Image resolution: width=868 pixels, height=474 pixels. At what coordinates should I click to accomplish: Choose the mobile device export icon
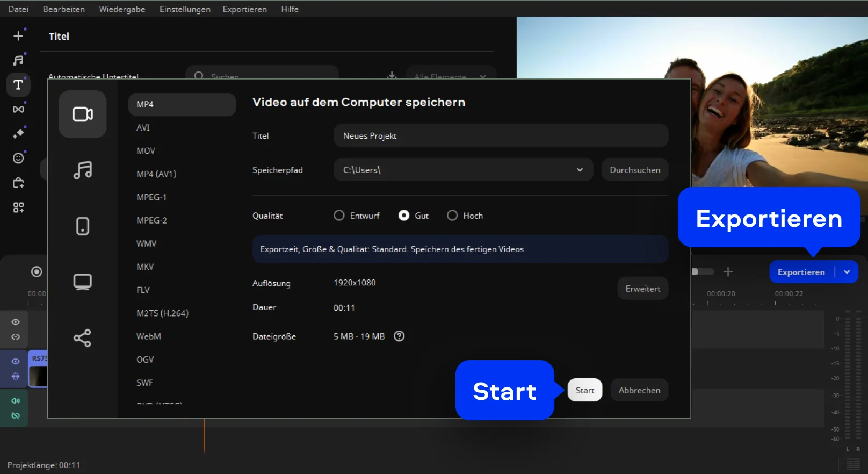(x=82, y=226)
